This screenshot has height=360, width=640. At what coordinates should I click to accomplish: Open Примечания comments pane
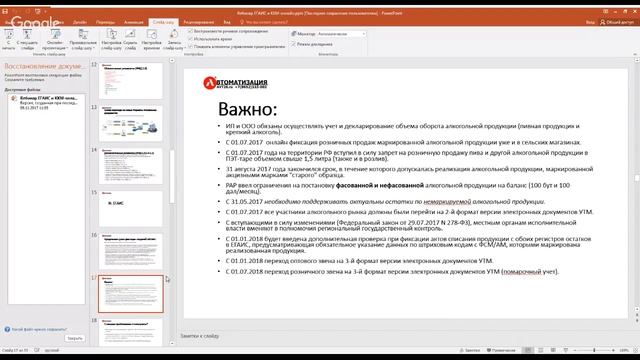(x=501, y=350)
